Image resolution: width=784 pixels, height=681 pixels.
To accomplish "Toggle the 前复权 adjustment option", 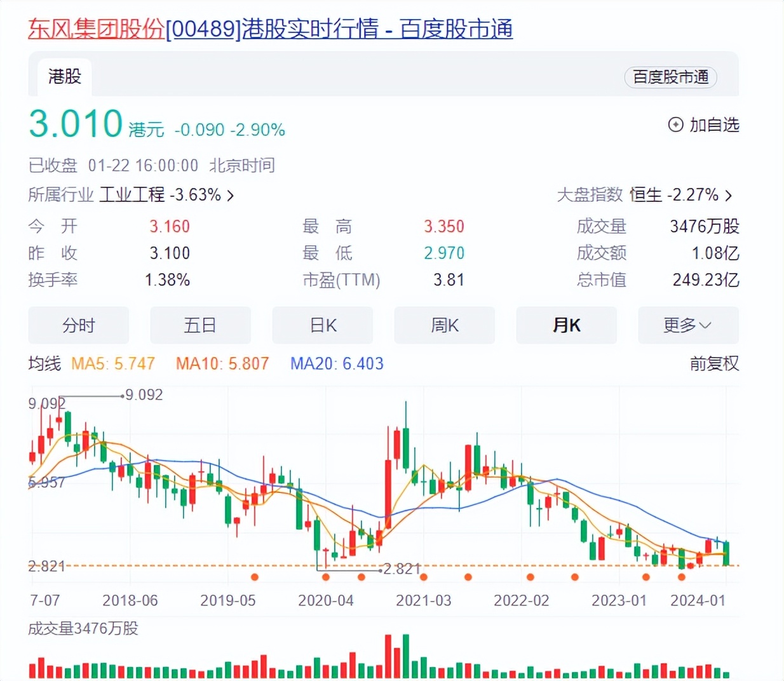I will click(x=714, y=363).
